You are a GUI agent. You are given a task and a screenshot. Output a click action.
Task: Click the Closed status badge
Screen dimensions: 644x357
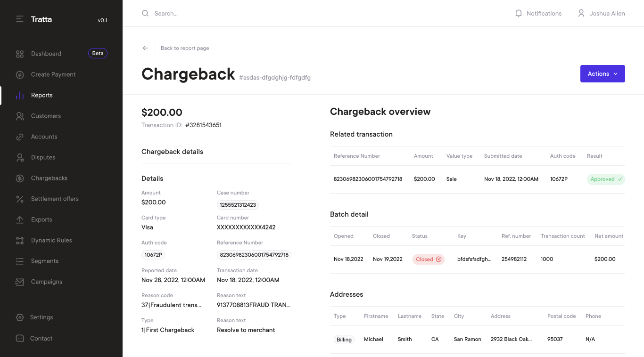(x=429, y=259)
